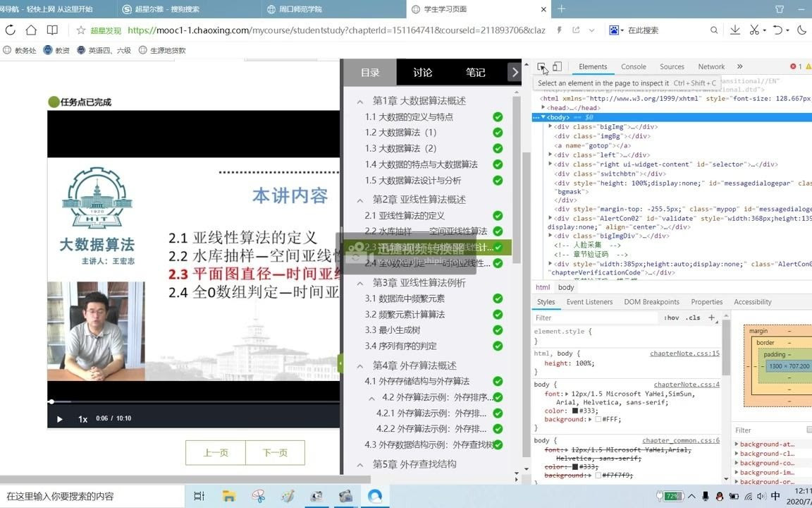Click the Styles Filter input field
The height and width of the screenshot is (508, 812).
596,317
